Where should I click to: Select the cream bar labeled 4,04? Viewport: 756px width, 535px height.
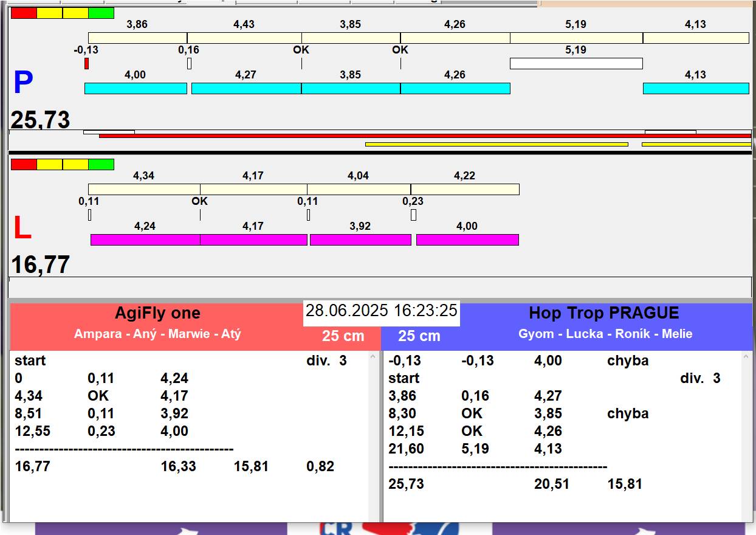coord(359,189)
